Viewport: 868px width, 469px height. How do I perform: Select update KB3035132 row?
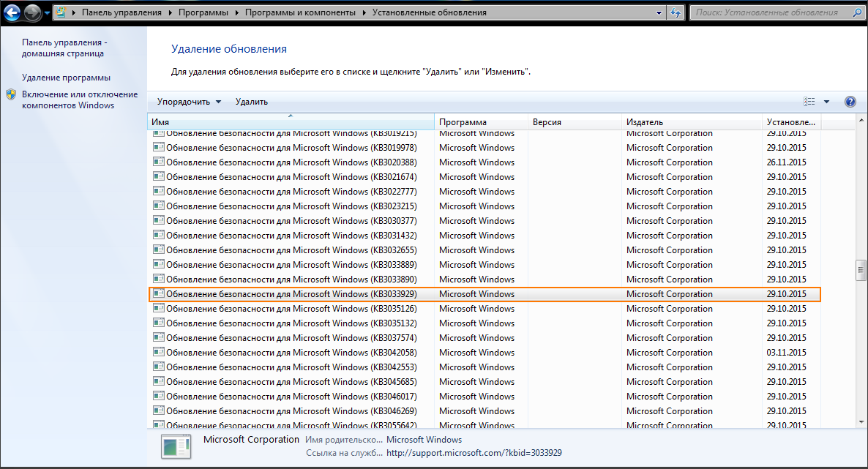[x=485, y=323]
